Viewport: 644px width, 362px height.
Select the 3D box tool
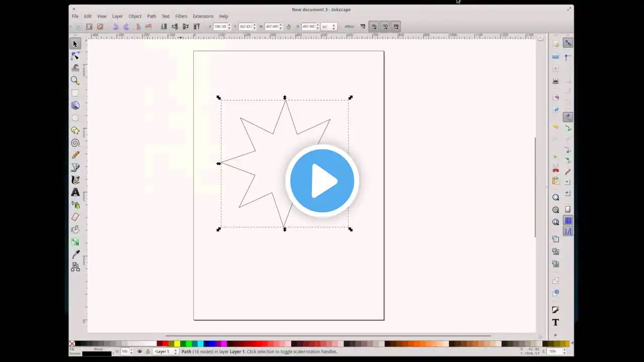[x=75, y=106]
